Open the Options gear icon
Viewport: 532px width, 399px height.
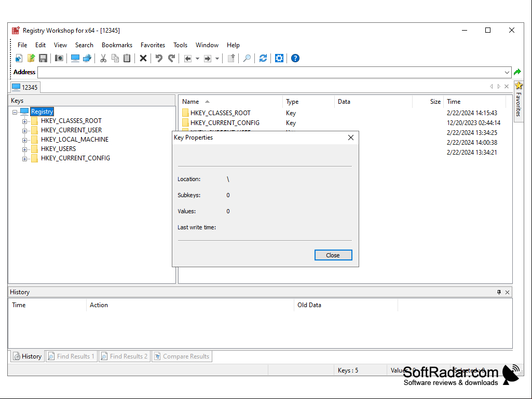(279, 58)
